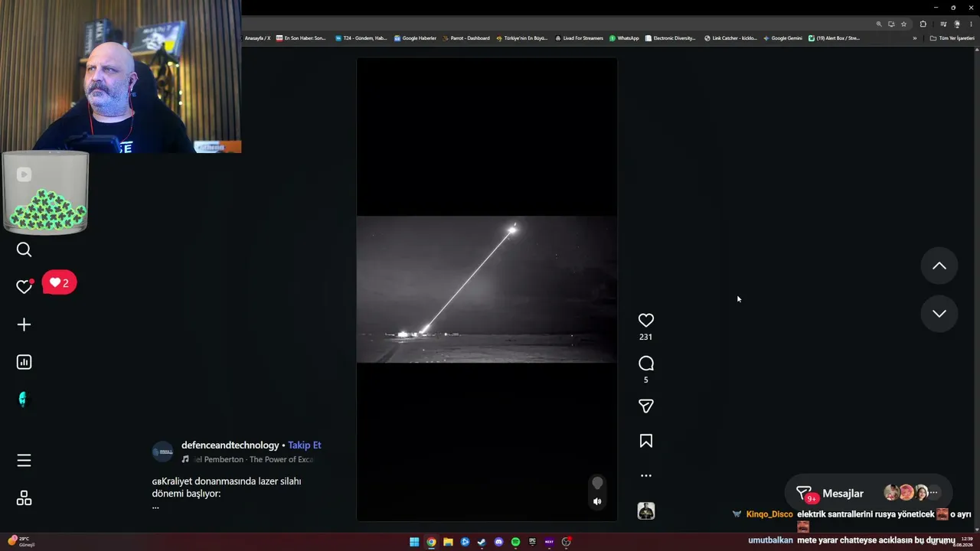Screen dimensions: 980x551
Task: Open the defenceandtechnology profile name
Action: tap(230, 445)
